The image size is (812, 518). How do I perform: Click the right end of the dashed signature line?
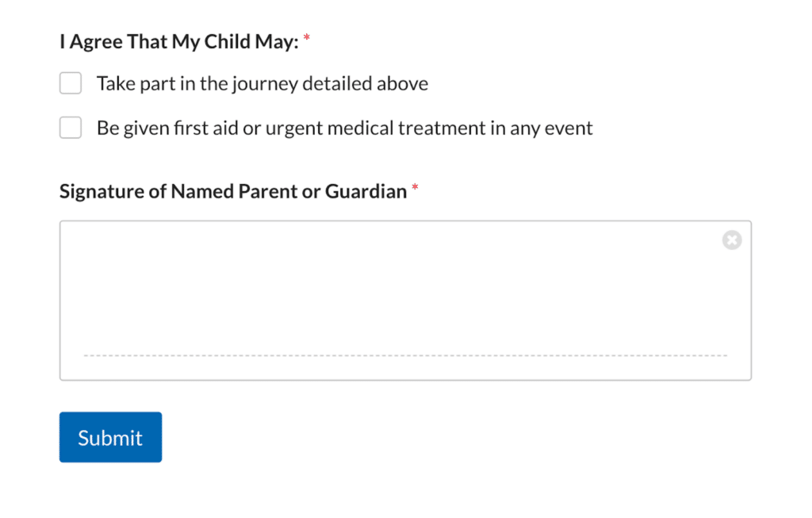[724, 355]
